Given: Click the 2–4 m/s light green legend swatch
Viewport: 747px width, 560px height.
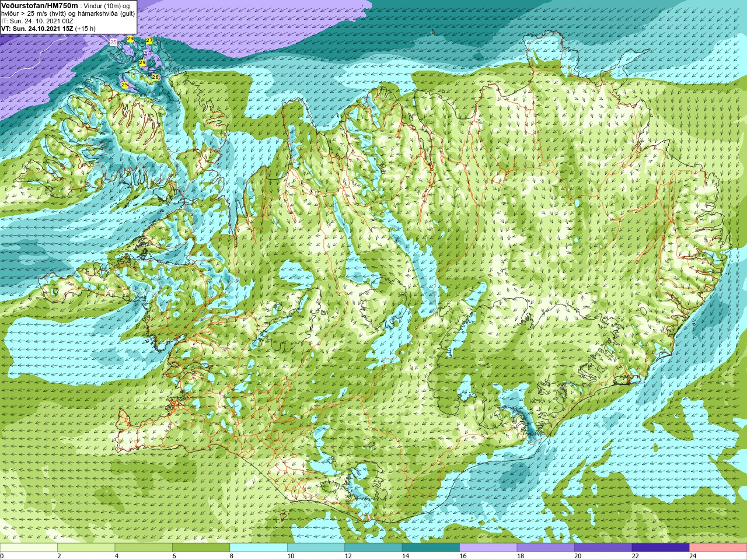Looking at the screenshot, I should [86, 548].
